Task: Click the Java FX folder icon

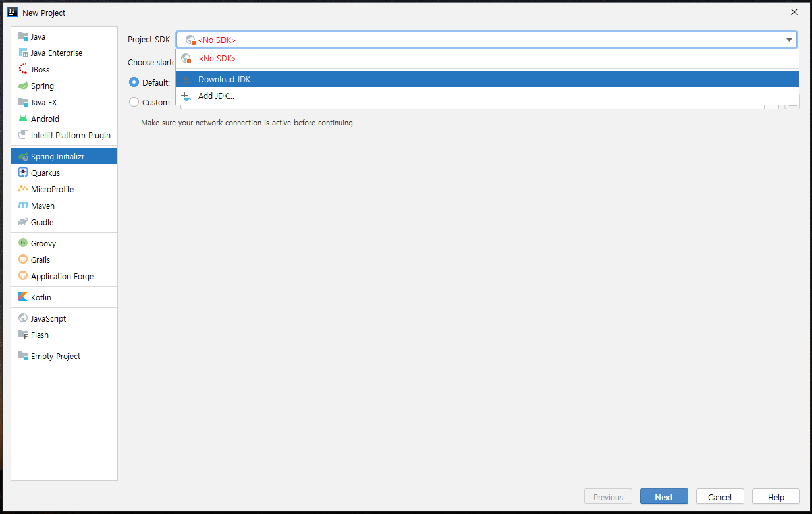Action: (23, 102)
